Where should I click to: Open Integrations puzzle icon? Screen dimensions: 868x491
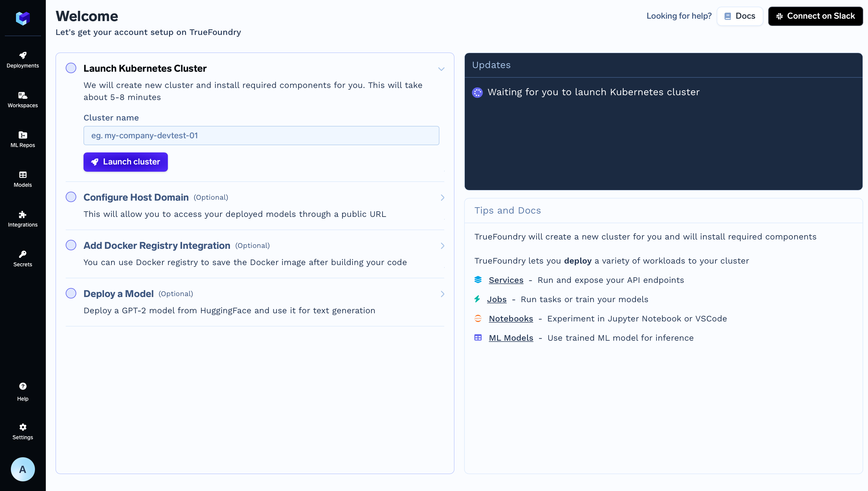point(23,214)
